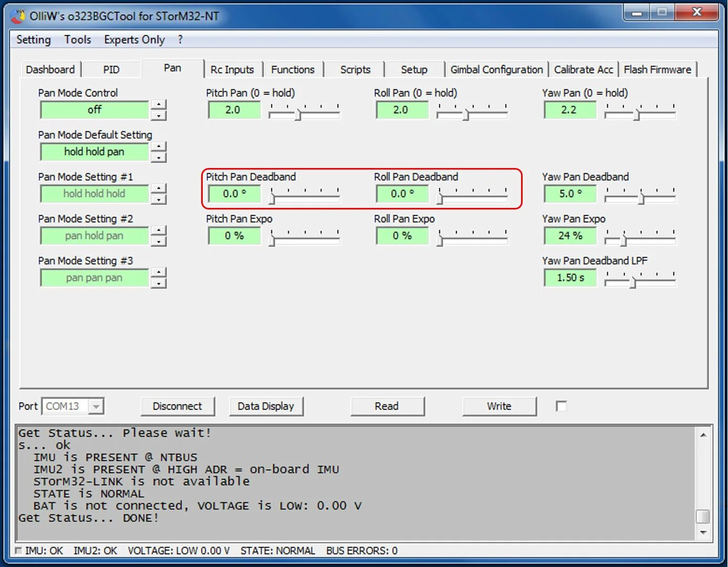Switch to the Setup tab
The height and width of the screenshot is (567, 728).
[x=414, y=69]
